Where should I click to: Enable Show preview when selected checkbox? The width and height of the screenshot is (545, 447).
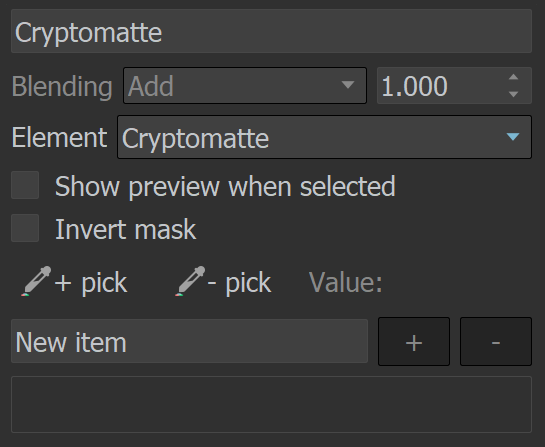click(25, 185)
